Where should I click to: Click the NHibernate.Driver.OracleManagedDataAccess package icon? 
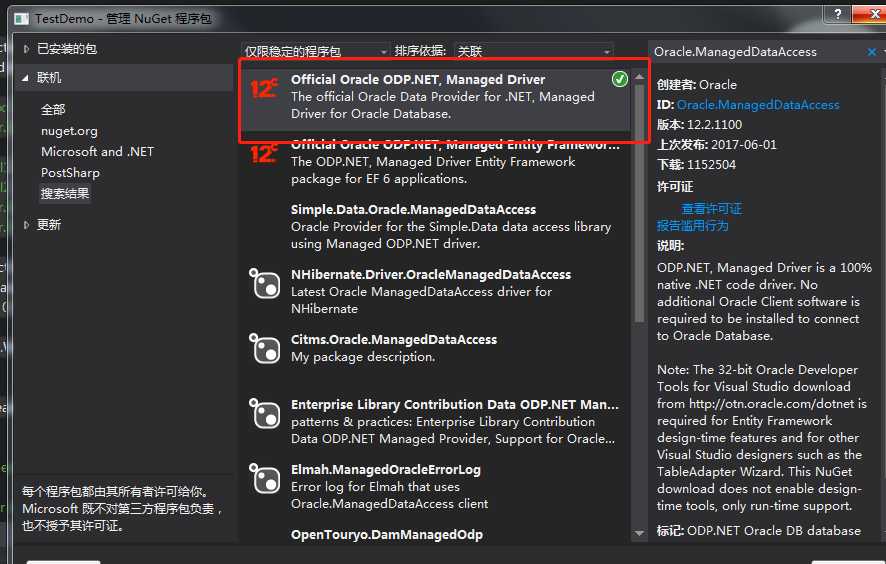pyautogui.click(x=264, y=283)
